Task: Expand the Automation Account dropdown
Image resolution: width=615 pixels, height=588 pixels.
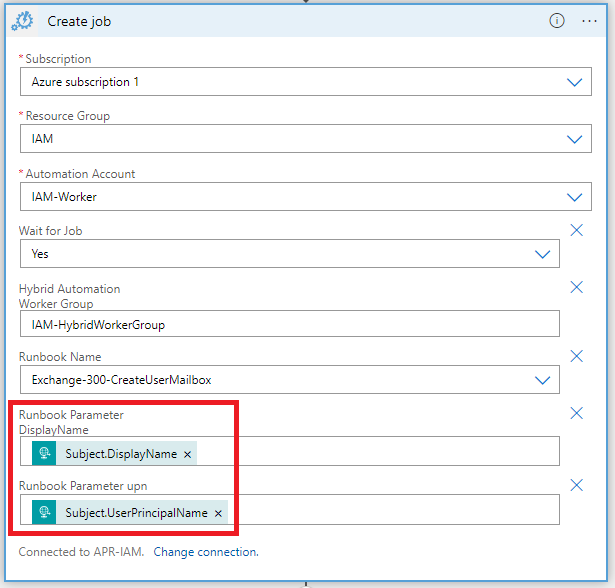Action: pos(574,197)
